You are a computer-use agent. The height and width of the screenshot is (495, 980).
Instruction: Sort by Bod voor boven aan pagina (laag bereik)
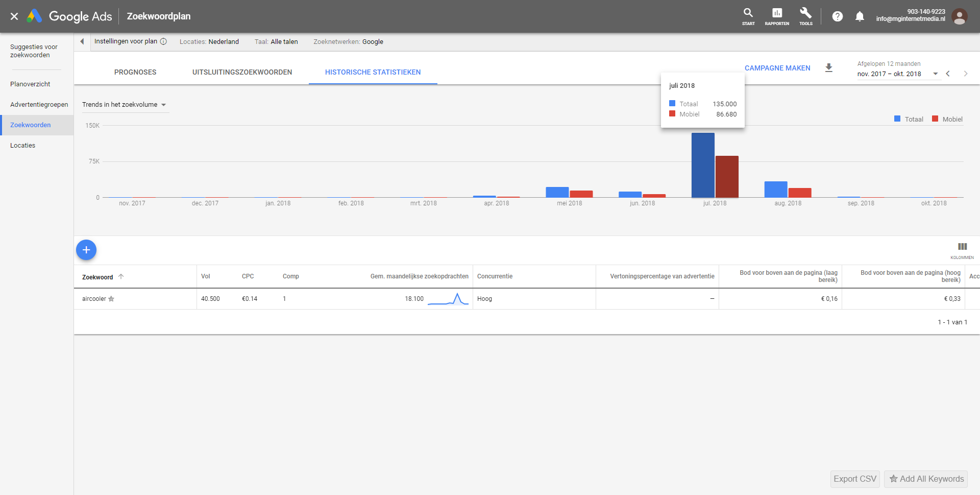(x=789, y=276)
